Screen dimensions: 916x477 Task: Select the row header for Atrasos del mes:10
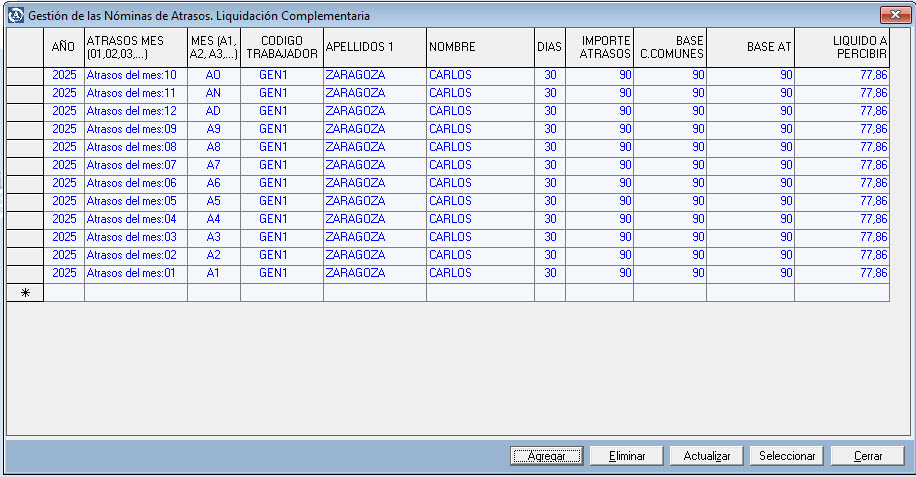25,76
